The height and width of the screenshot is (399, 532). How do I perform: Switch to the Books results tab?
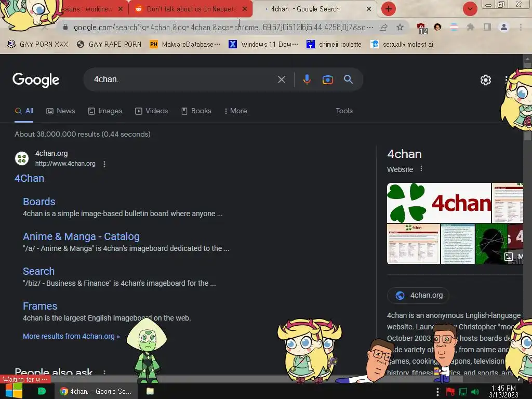click(x=196, y=111)
